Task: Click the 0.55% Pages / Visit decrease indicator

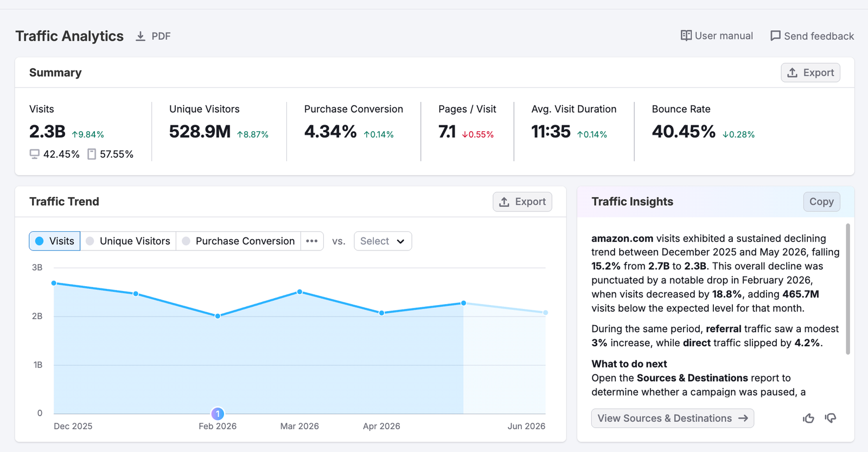Action: click(478, 134)
